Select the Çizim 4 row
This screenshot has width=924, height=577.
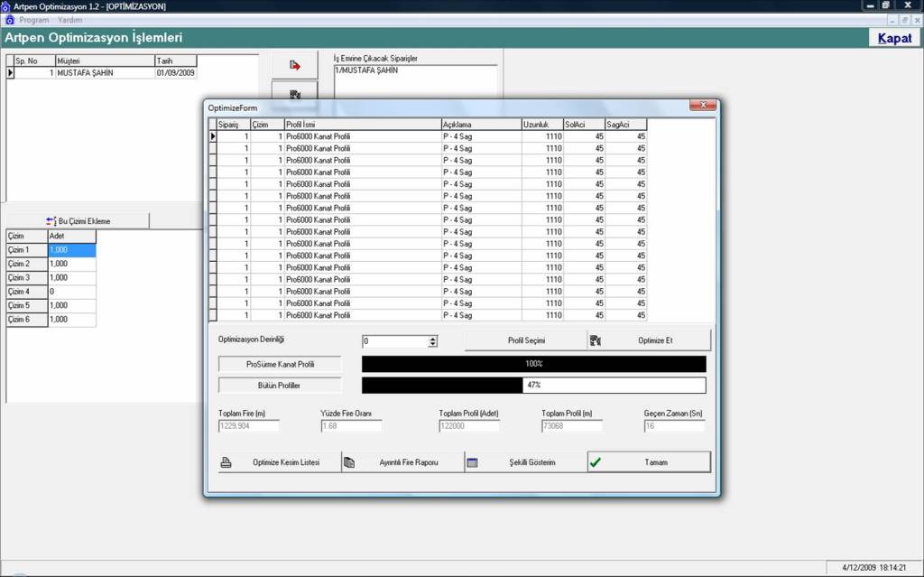(26, 292)
